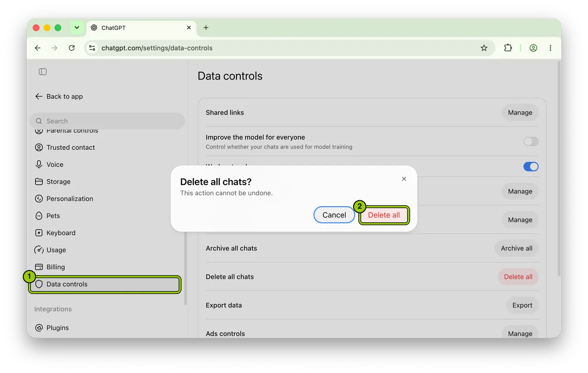Go to Personalization settings icon
Image resolution: width=588 pixels, height=373 pixels.
coord(39,198)
